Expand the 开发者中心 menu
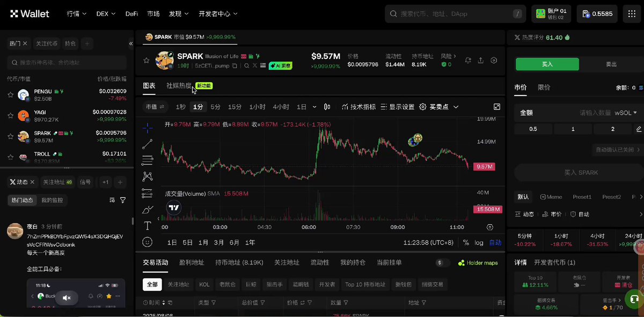Viewport: 644px width, 317px height. 218,14
